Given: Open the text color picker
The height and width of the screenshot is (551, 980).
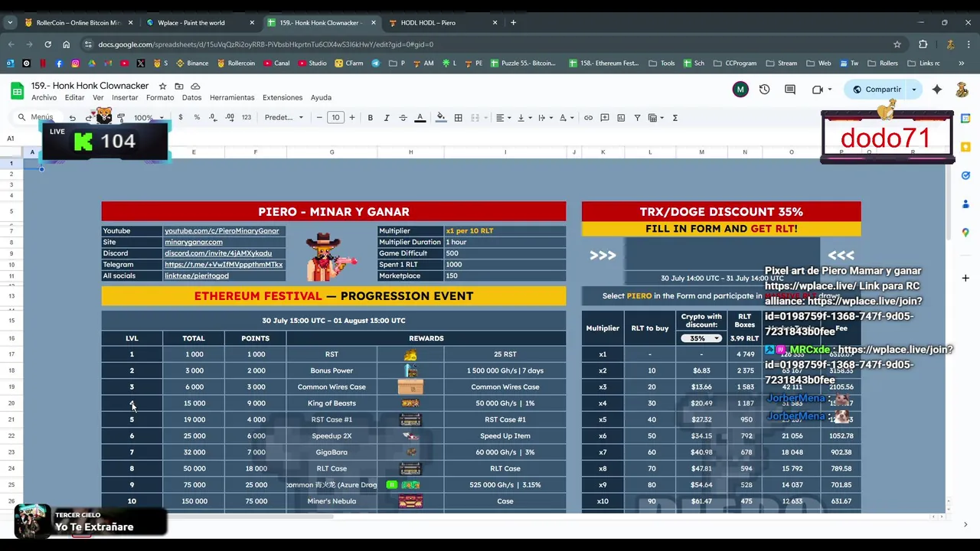Looking at the screenshot, I should pyautogui.click(x=420, y=118).
